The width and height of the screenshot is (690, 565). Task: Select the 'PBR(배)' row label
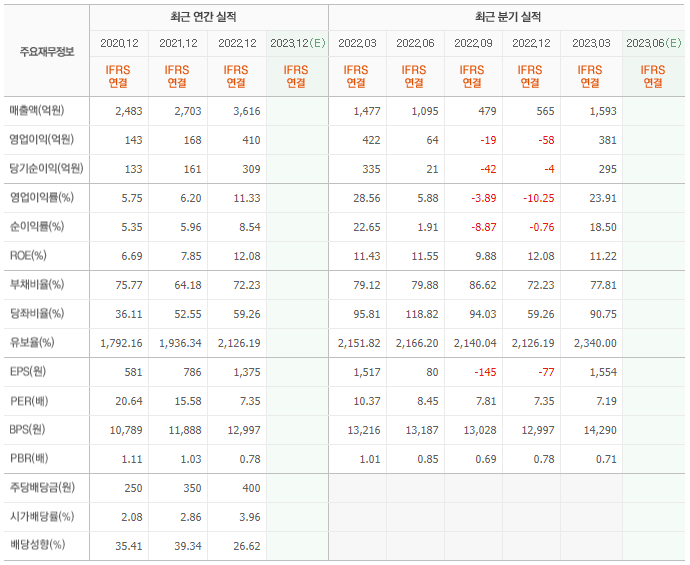click(x=29, y=459)
